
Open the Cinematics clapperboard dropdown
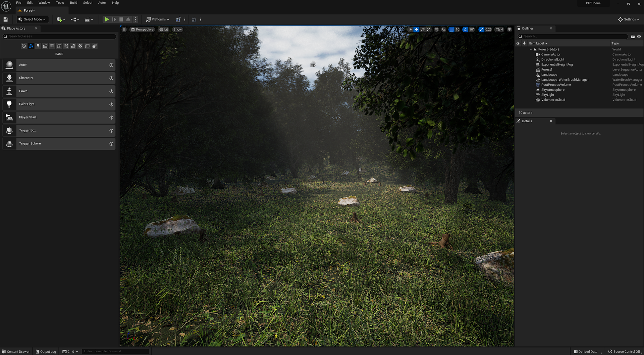click(89, 19)
